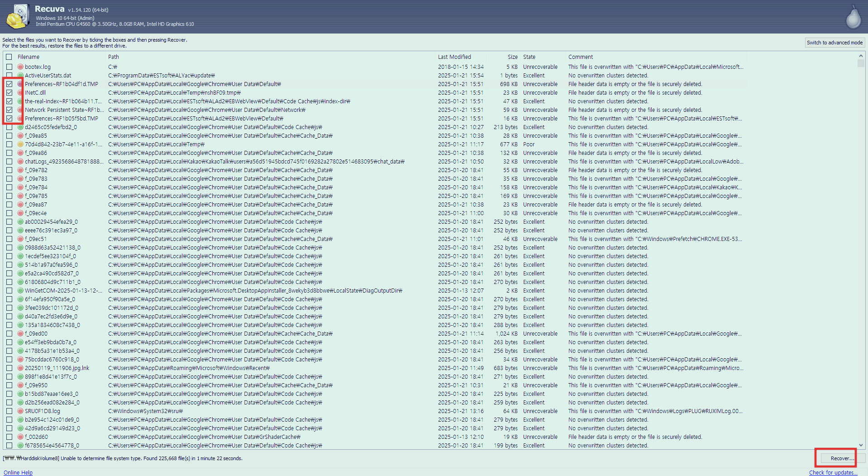The width and height of the screenshot is (868, 476).
Task: Uncheck the Network Persistent State file checkbox
Action: pyautogui.click(x=9, y=110)
